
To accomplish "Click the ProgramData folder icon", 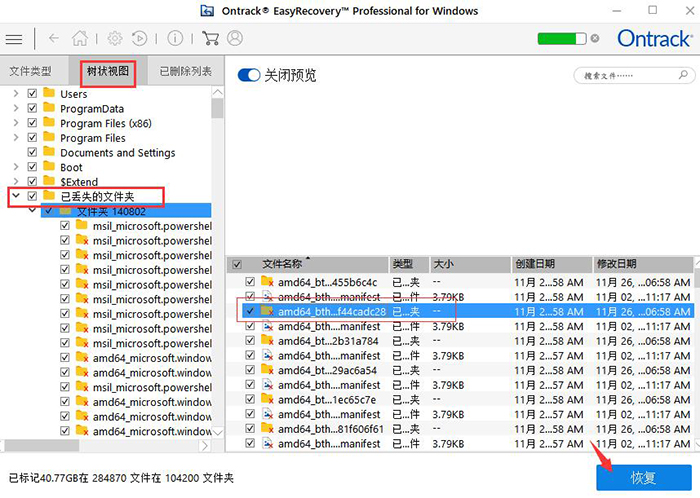I will 49,108.
